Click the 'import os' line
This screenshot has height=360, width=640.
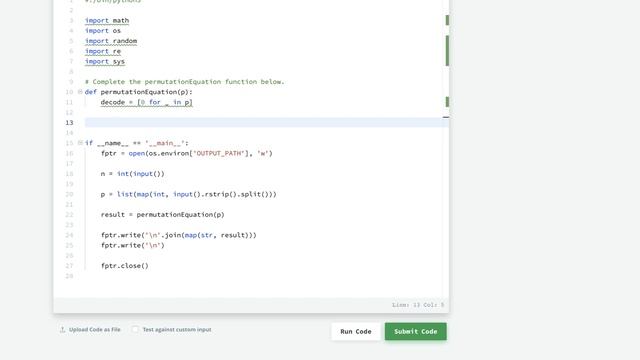[x=103, y=31]
